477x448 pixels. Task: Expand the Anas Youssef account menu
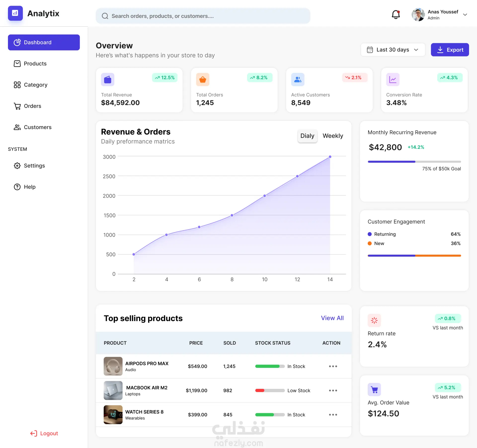465,15
